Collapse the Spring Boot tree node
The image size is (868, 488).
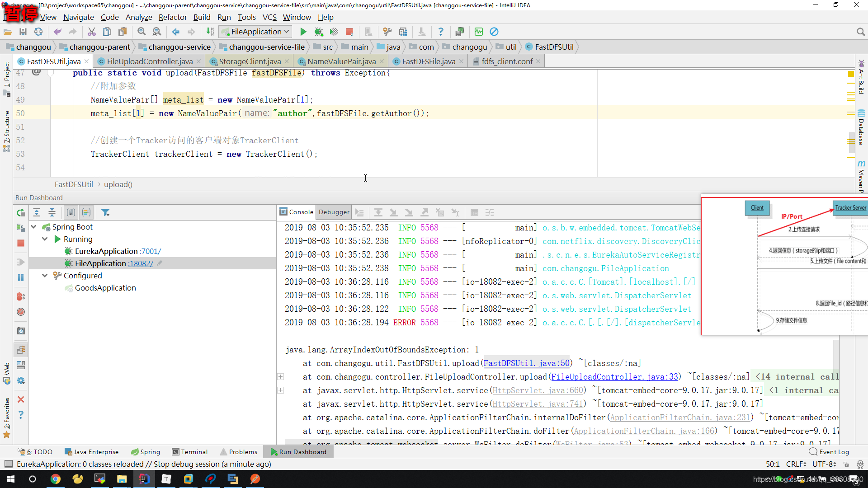33,227
